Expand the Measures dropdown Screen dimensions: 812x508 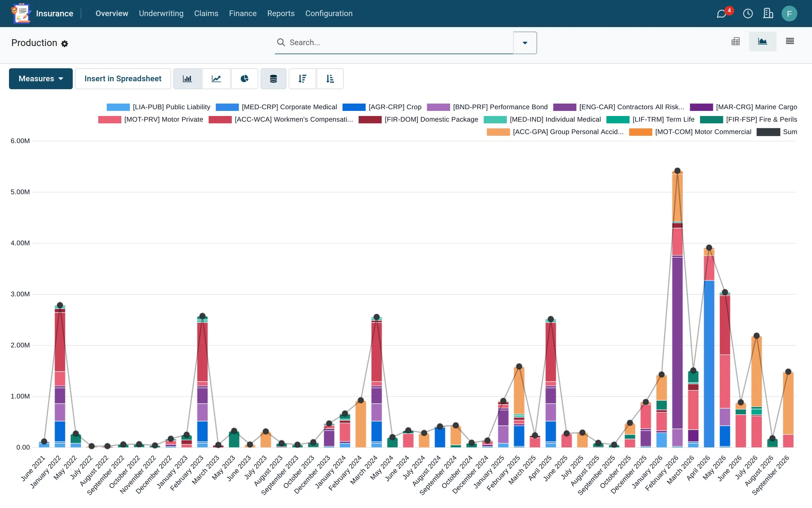[41, 79]
